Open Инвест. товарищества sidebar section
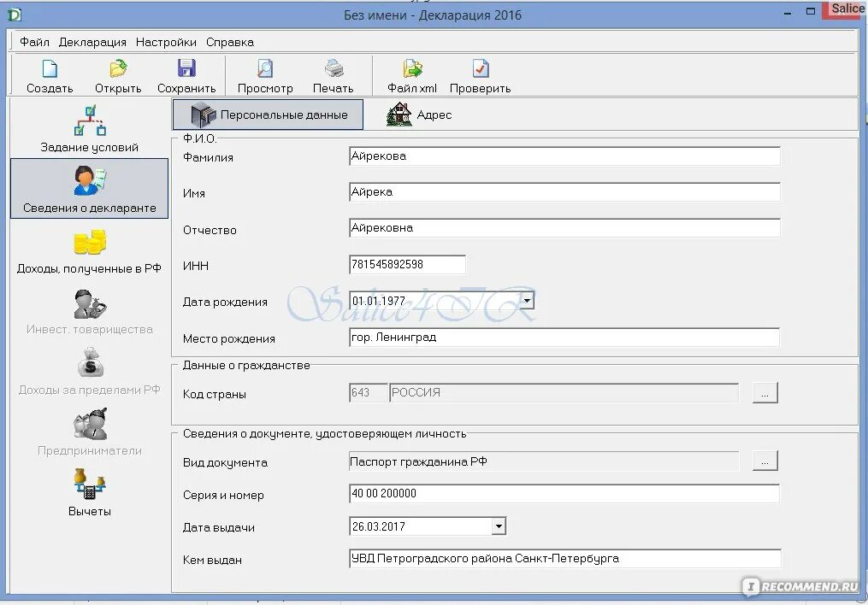Image resolution: width=868 pixels, height=605 pixels. pos(89,312)
